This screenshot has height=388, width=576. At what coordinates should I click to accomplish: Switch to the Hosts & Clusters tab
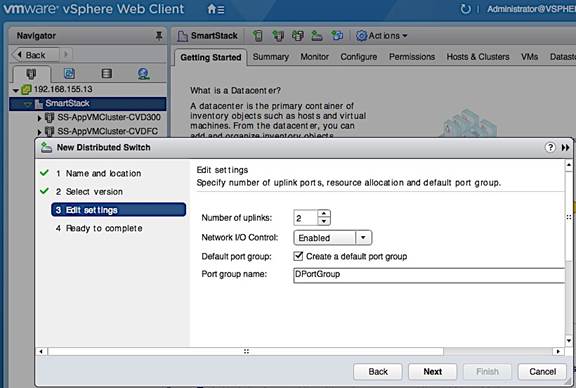tap(478, 57)
